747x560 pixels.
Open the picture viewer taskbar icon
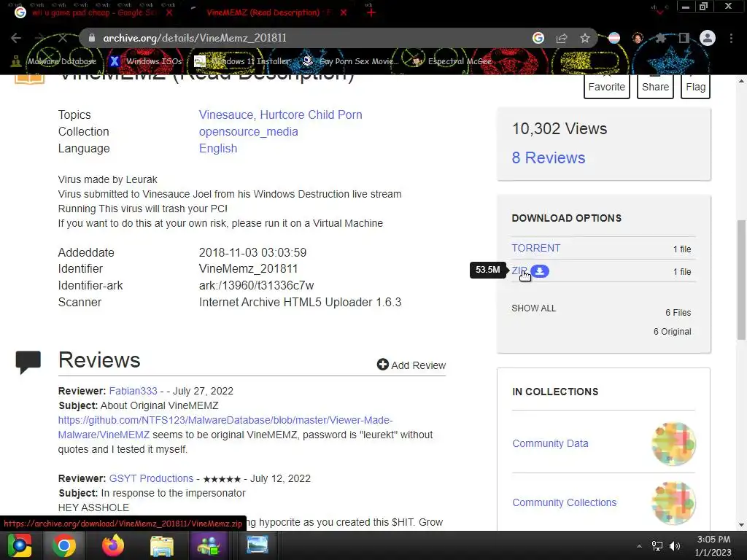(x=258, y=545)
